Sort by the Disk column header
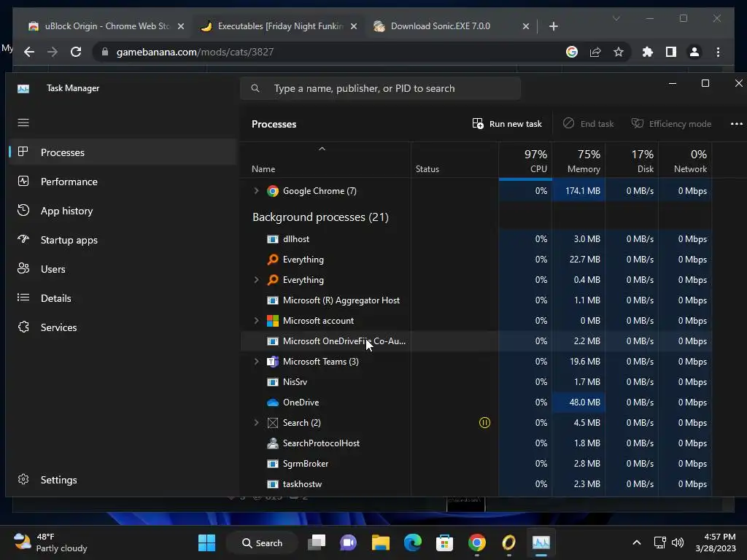Screen dimensions: 747x560 (x=632, y=161)
